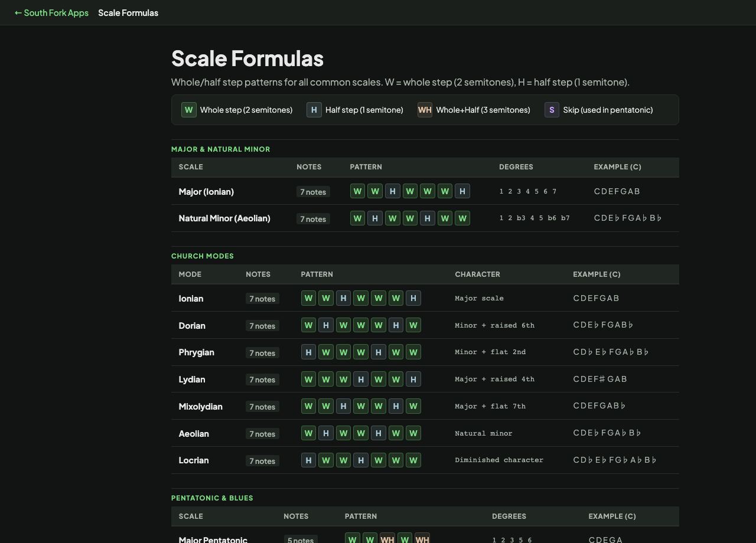Click the first H step in Natural Minor pattern
The height and width of the screenshot is (543, 756).
pyautogui.click(x=374, y=218)
